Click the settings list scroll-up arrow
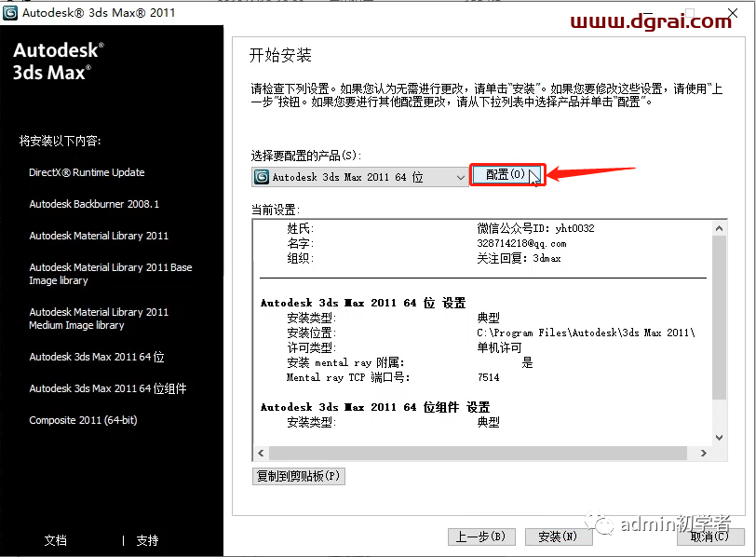 click(719, 228)
